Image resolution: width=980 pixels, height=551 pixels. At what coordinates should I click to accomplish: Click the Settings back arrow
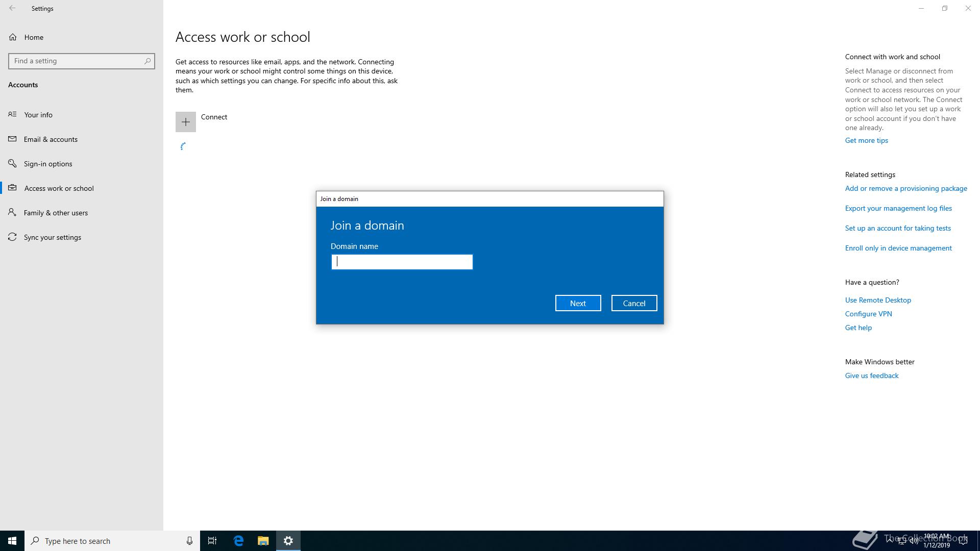click(12, 8)
